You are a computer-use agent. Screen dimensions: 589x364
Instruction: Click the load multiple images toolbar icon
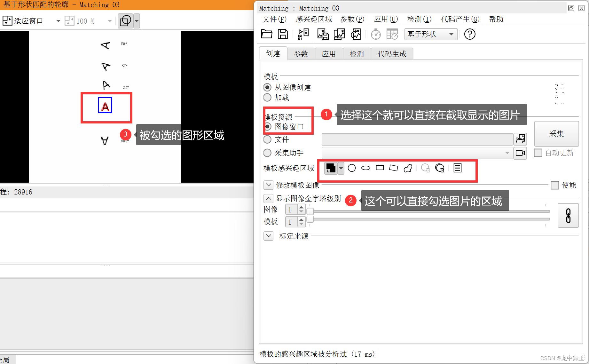[x=339, y=34]
